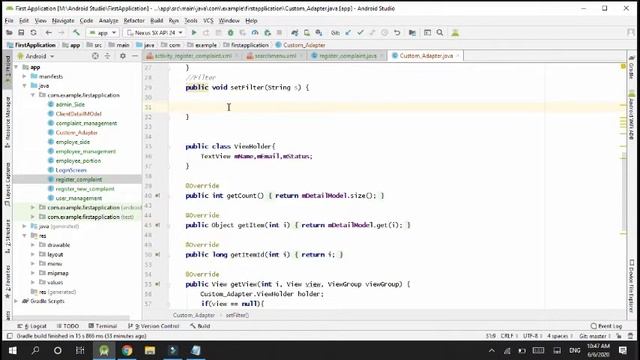The height and width of the screenshot is (360, 640).
Task: Open the app run configuration dropdown
Action: pos(103,33)
